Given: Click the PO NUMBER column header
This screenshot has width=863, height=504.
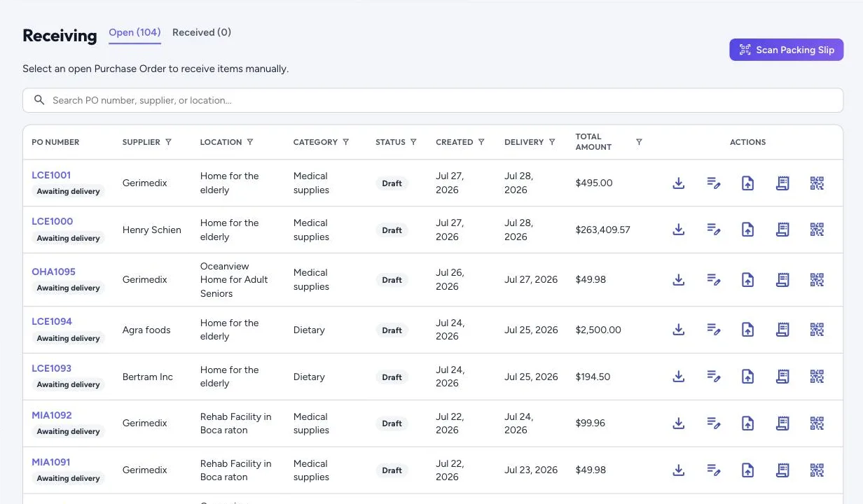Looking at the screenshot, I should 55,142.
